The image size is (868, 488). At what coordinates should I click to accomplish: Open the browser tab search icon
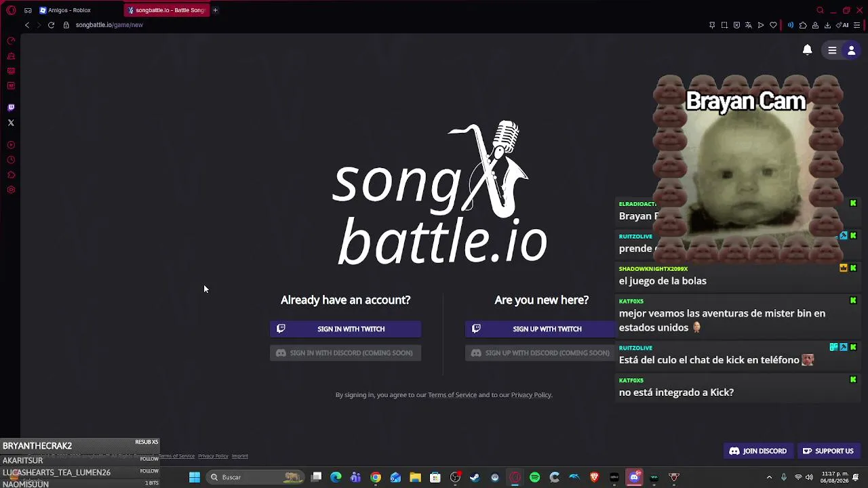(820, 10)
